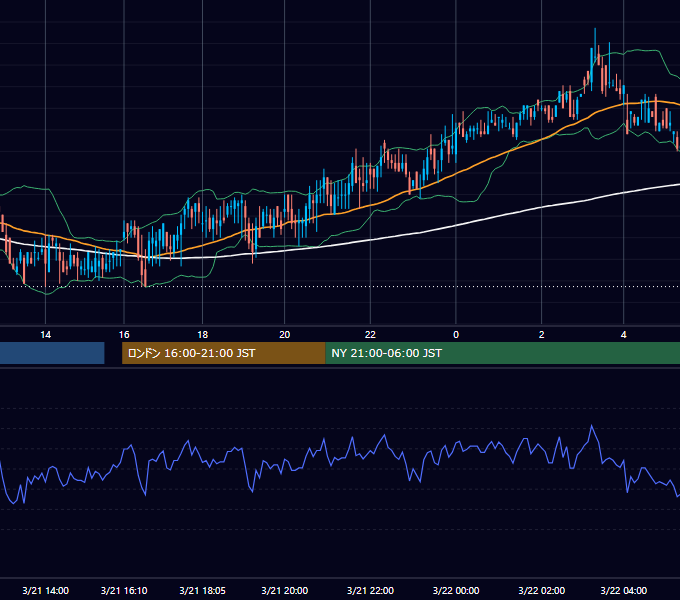This screenshot has width=680, height=600.
Task: Click the 2 hour axis label
Action: 541,335
